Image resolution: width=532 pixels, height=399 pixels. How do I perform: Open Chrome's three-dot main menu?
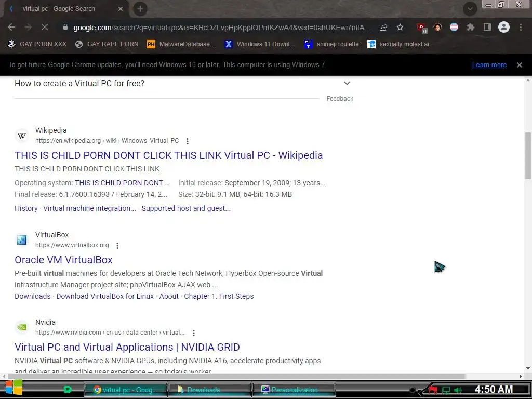pyautogui.click(x=521, y=27)
